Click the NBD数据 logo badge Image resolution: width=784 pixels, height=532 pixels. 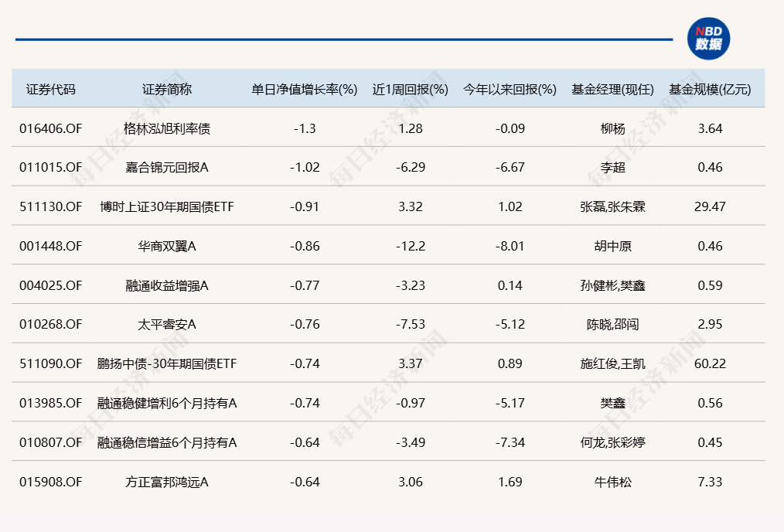[x=708, y=39]
